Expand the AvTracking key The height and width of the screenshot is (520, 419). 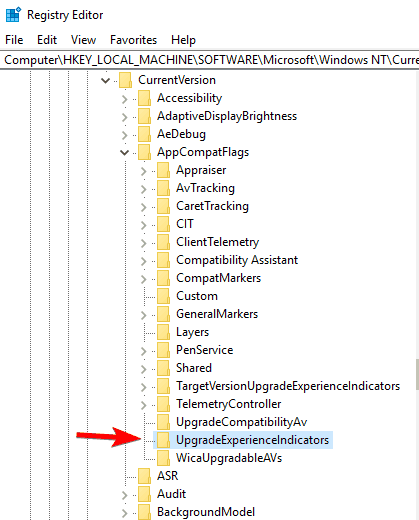tap(144, 189)
